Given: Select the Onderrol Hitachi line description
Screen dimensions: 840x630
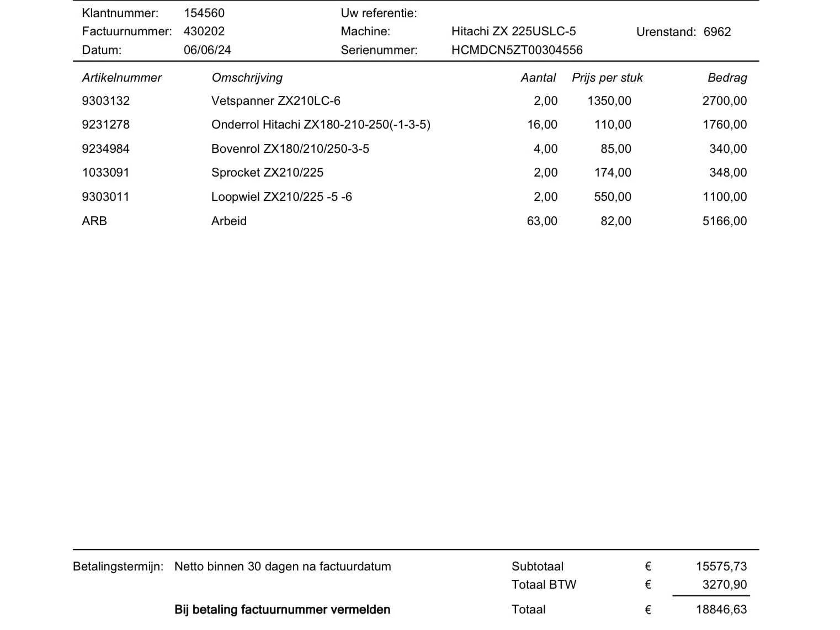Looking at the screenshot, I should pos(321,125).
